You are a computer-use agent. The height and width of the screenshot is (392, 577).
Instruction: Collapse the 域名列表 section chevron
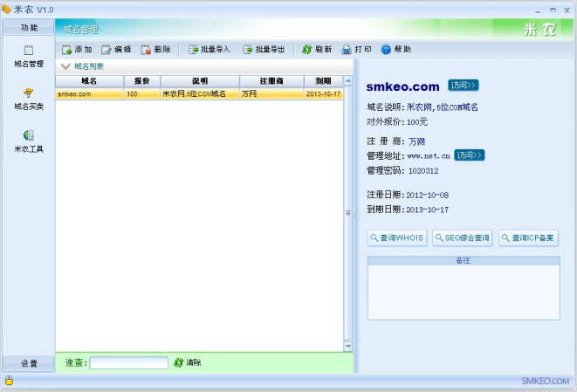click(65, 66)
